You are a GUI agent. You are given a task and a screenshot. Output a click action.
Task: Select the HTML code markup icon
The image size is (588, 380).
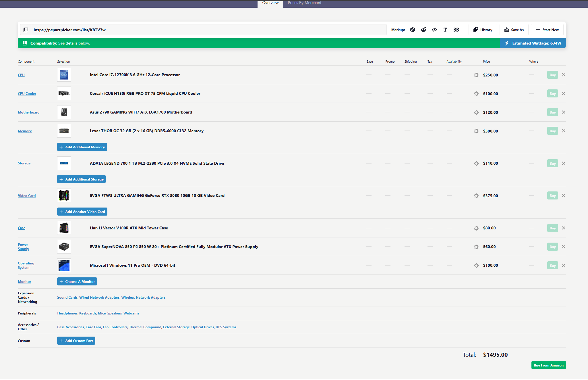(434, 30)
